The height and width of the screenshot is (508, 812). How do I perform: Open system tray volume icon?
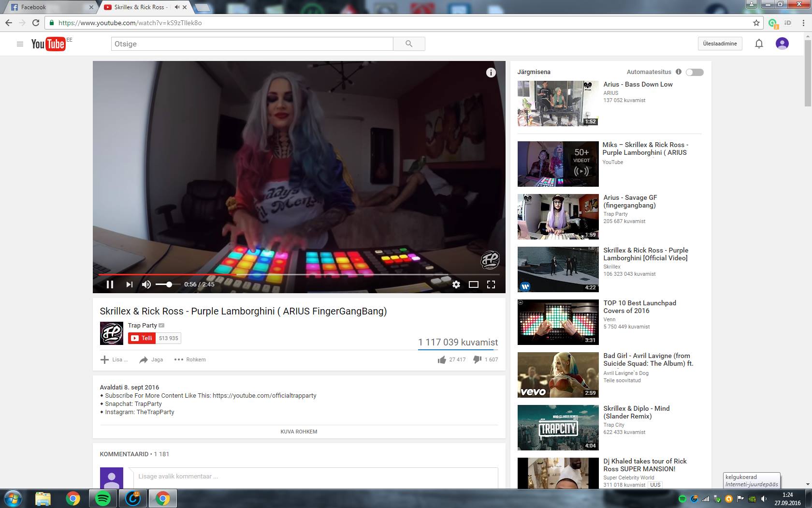(x=764, y=499)
